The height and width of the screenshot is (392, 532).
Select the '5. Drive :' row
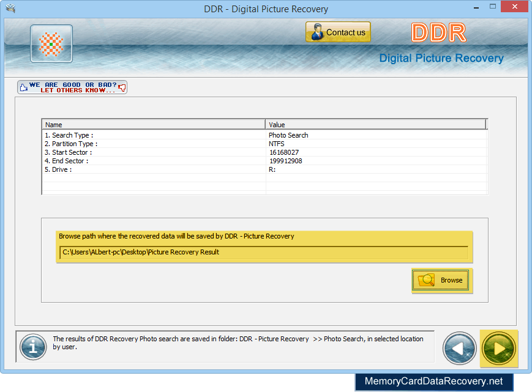(264, 169)
